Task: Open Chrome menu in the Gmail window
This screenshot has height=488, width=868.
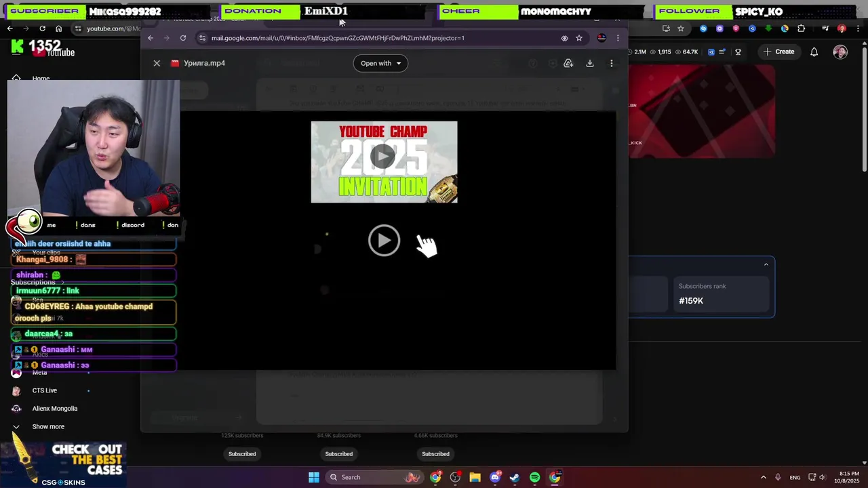Action: click(618, 38)
